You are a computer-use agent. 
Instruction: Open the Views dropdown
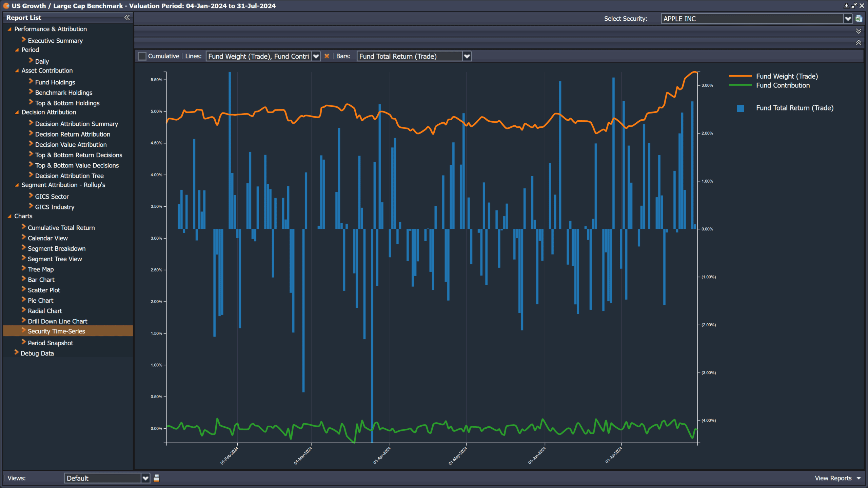coord(145,478)
